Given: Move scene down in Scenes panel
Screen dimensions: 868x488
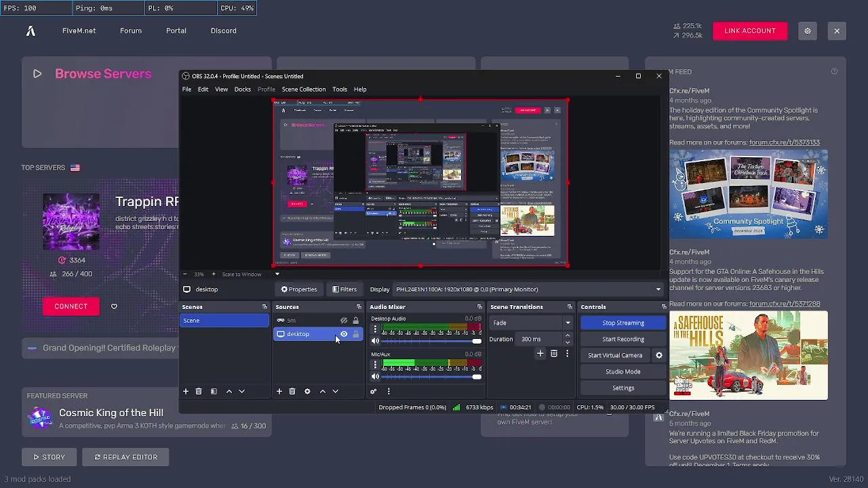Looking at the screenshot, I should [x=241, y=391].
